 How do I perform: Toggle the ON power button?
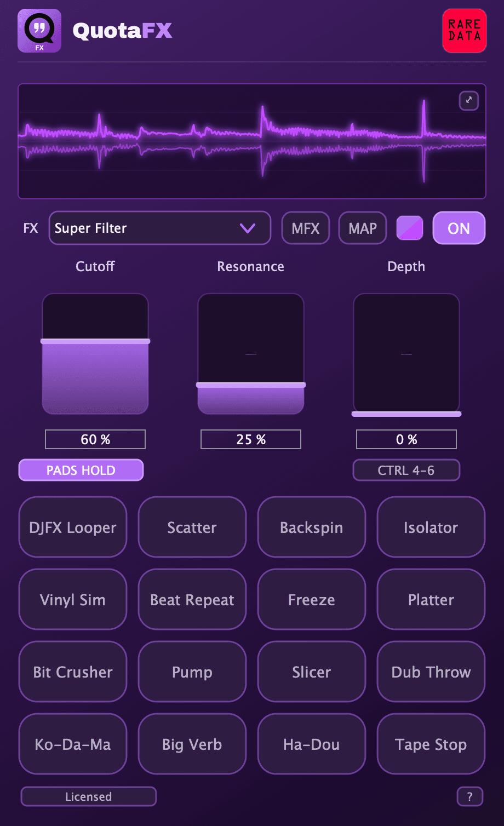459,228
